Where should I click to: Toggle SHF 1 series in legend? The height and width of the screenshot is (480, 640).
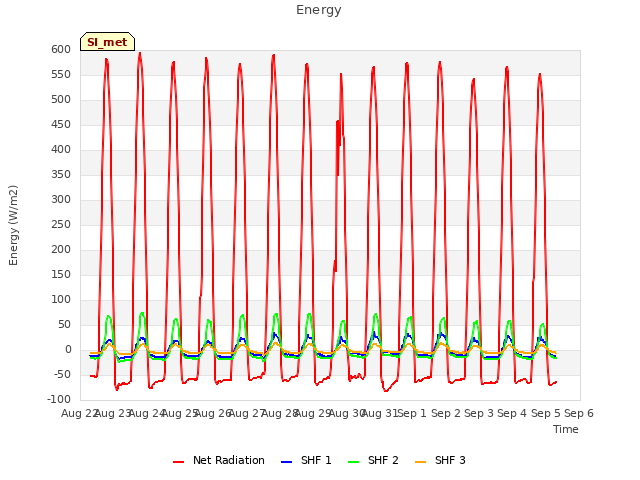point(306,460)
